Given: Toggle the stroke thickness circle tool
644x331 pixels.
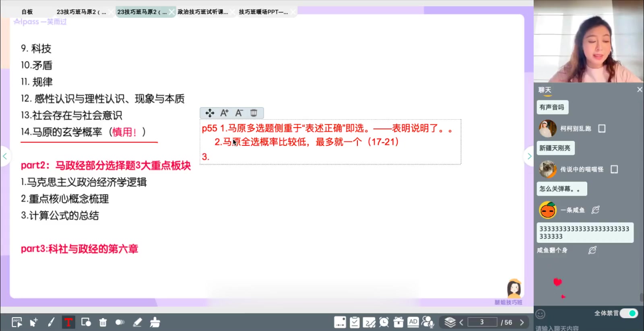Looking at the screenshot, I should [120, 322].
